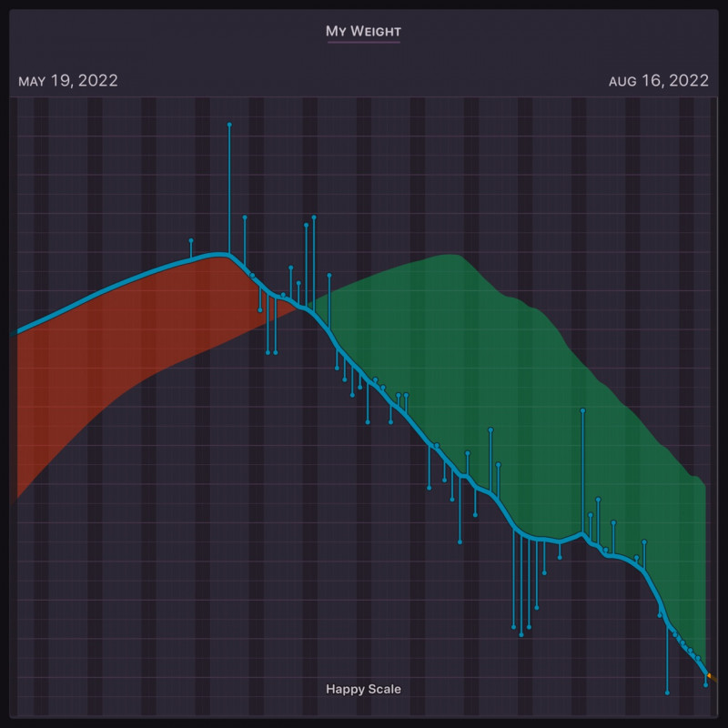Select the highest weigh-in point on the chart
Image resolution: width=728 pixels, height=728 pixels.
[x=229, y=125]
